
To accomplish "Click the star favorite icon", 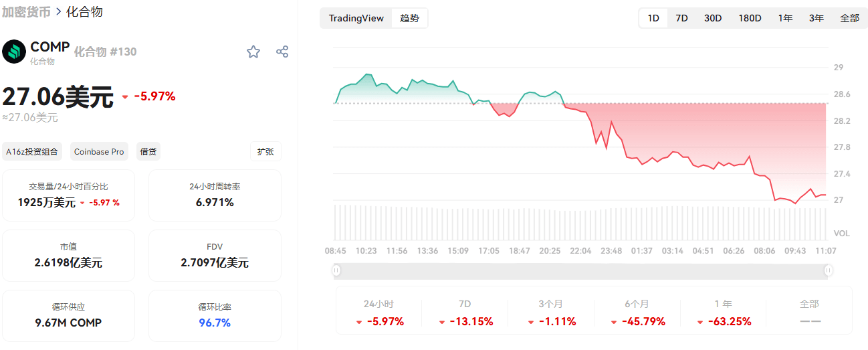I will click(x=253, y=52).
